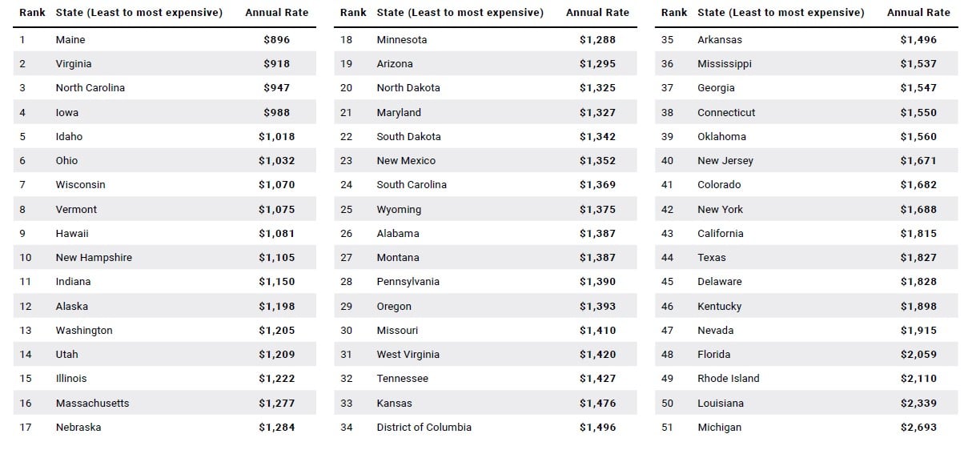This screenshot has height=450, width=980.
Task: Click on District of Columbia entry
Action: point(424,427)
